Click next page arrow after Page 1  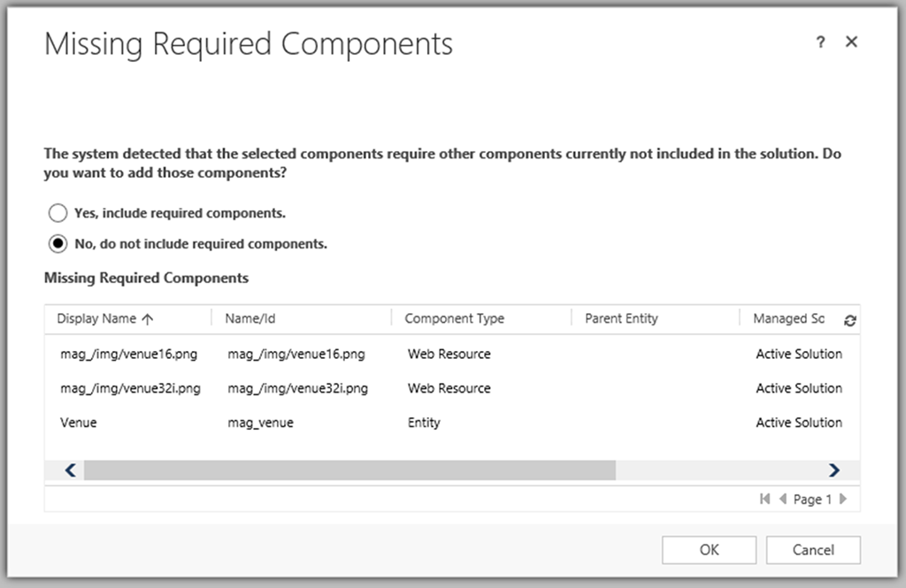[843, 500]
